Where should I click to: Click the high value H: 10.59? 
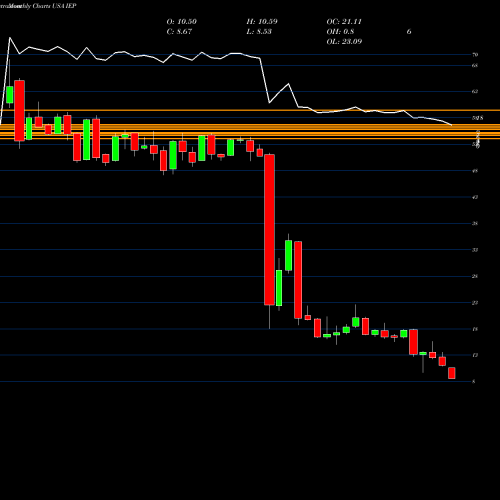pyautogui.click(x=262, y=22)
